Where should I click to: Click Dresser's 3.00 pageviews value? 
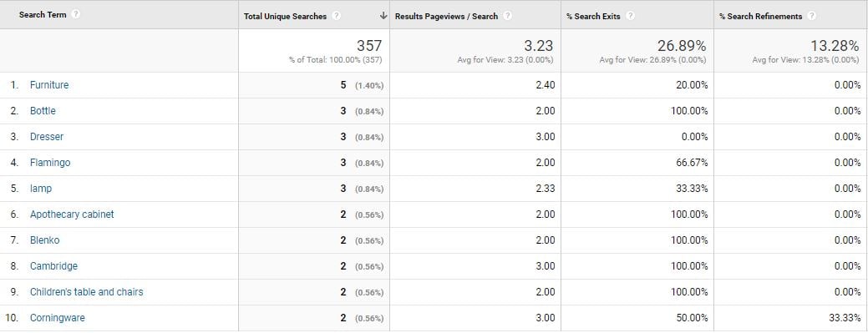[546, 137]
